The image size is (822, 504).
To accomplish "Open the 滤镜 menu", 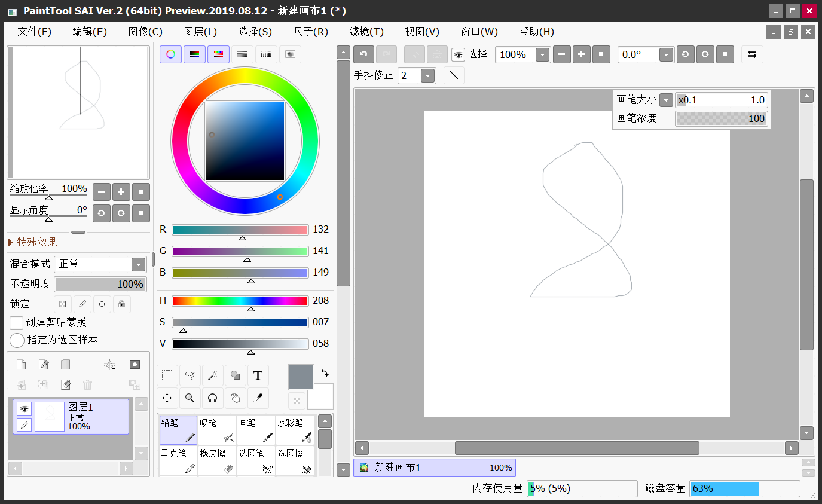I will tap(366, 32).
